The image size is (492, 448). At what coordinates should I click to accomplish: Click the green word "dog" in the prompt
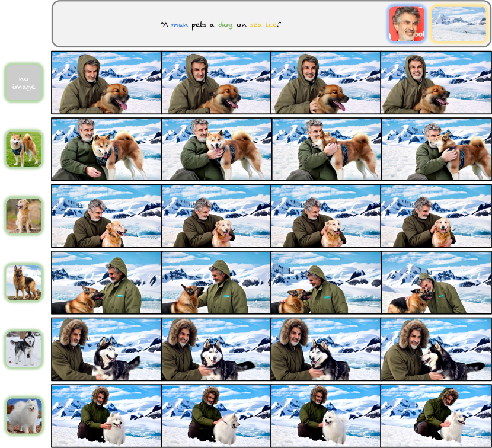coord(225,25)
